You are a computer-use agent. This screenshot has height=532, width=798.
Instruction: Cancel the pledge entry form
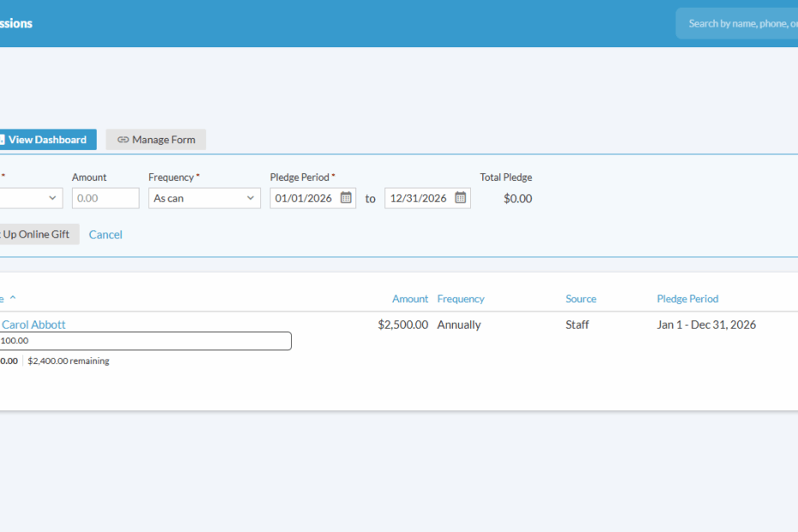click(106, 235)
